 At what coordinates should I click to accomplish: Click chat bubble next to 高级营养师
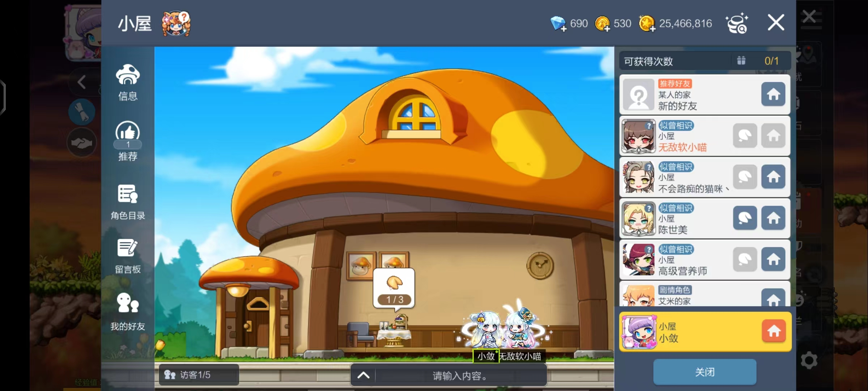(x=745, y=260)
